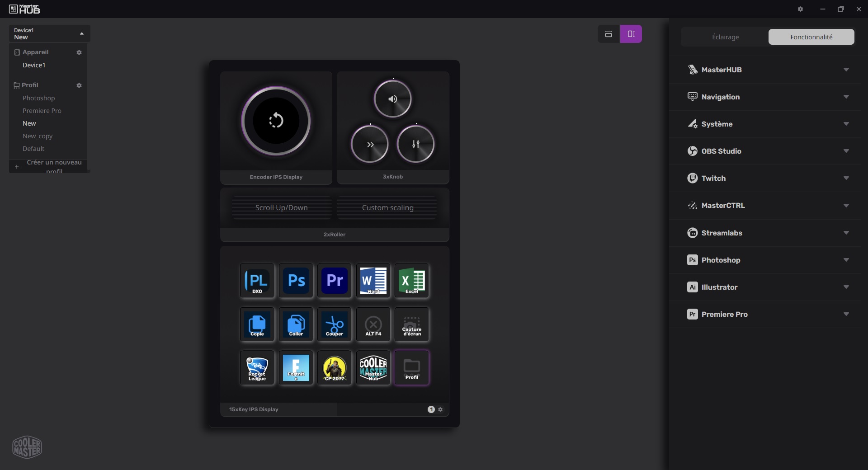
Task: Switch to the side panel layout view
Action: click(x=631, y=34)
